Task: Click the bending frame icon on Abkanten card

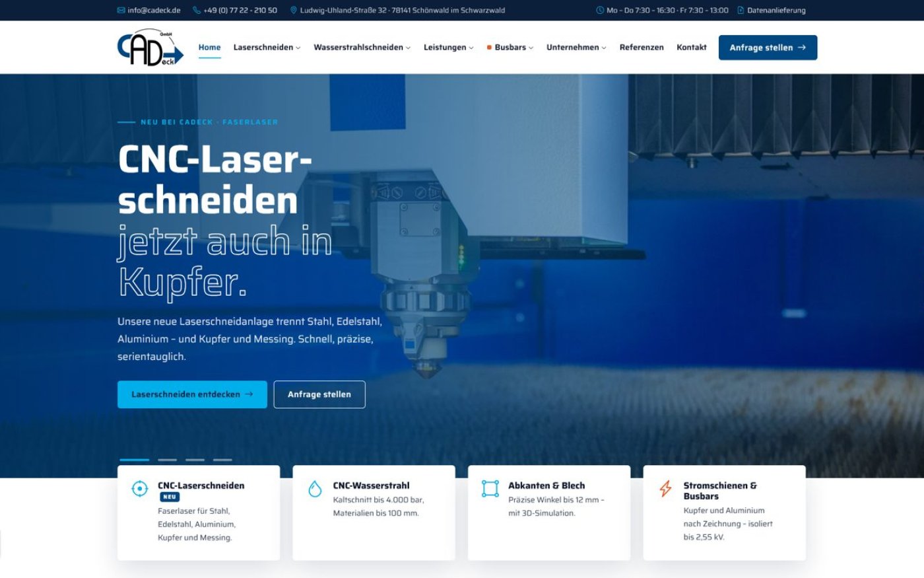Action: (490, 489)
